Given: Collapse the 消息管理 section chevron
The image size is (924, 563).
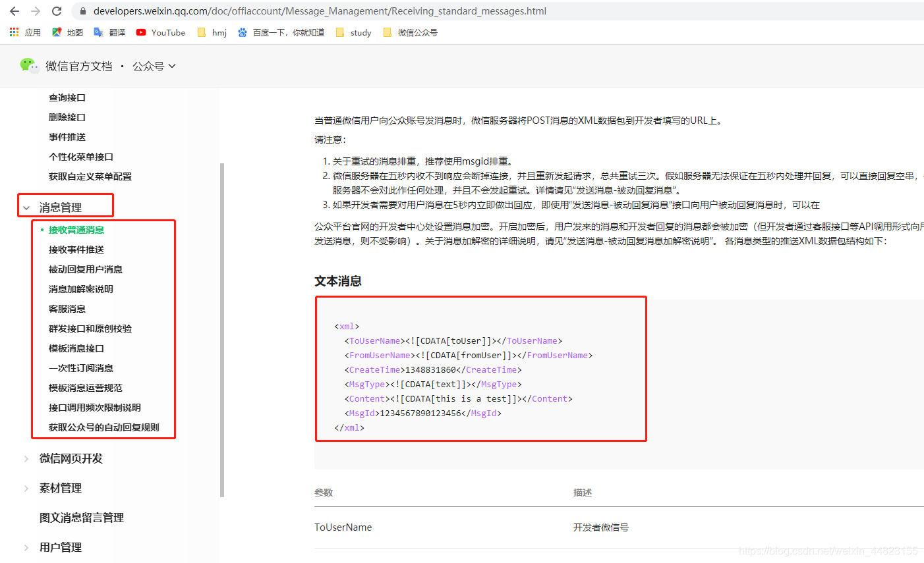Looking at the screenshot, I should [26, 208].
